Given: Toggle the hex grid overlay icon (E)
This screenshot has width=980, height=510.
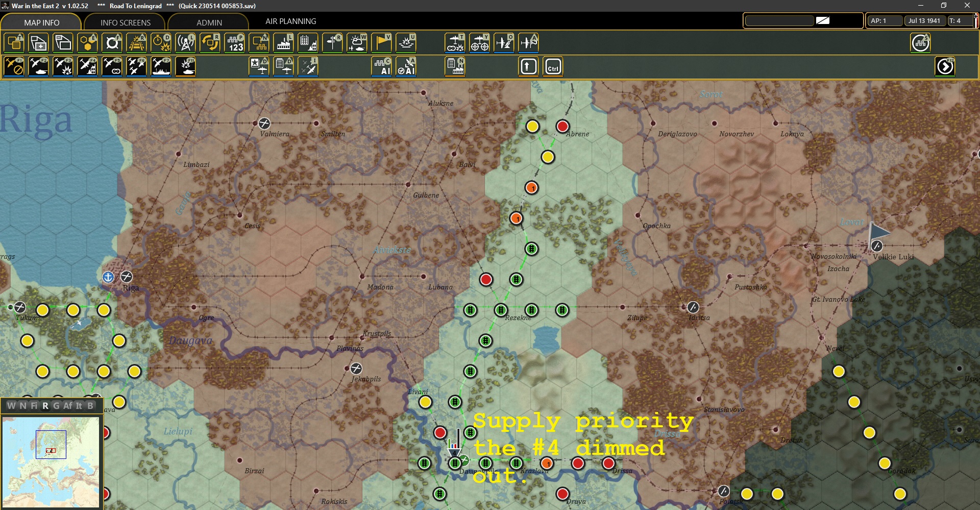Looking at the screenshot, I should point(87,43).
